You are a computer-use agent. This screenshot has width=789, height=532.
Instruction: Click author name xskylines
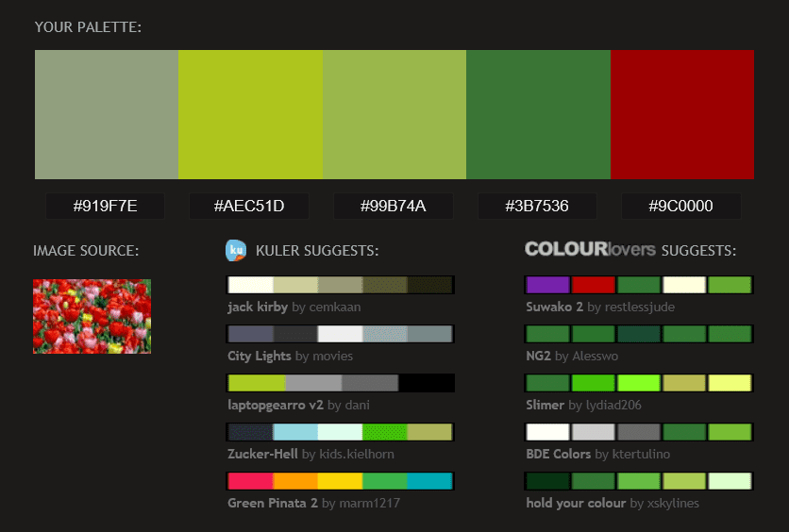coord(673,503)
